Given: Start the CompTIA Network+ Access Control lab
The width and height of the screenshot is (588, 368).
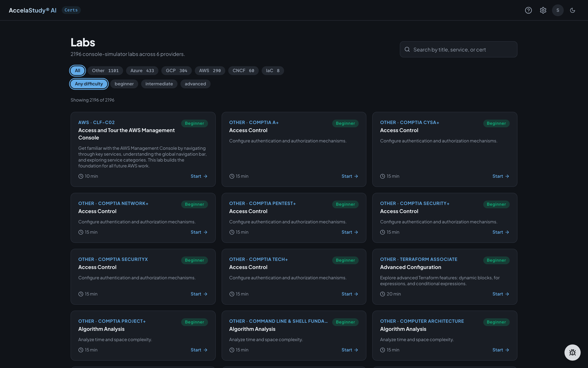Looking at the screenshot, I should (199, 232).
